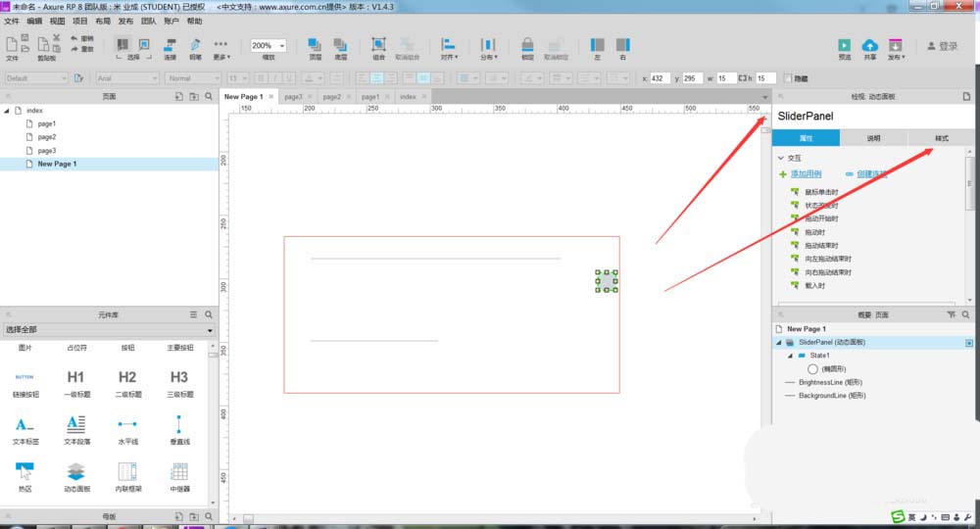Click the Create Link (创建连接) link
This screenshot has height=529, width=980.
click(872, 174)
